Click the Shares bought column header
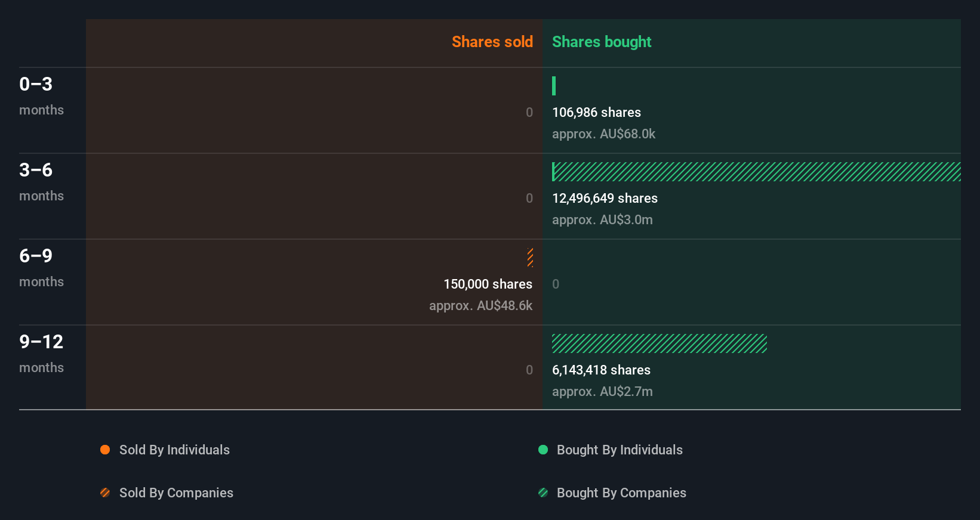980x520 pixels. coord(602,42)
